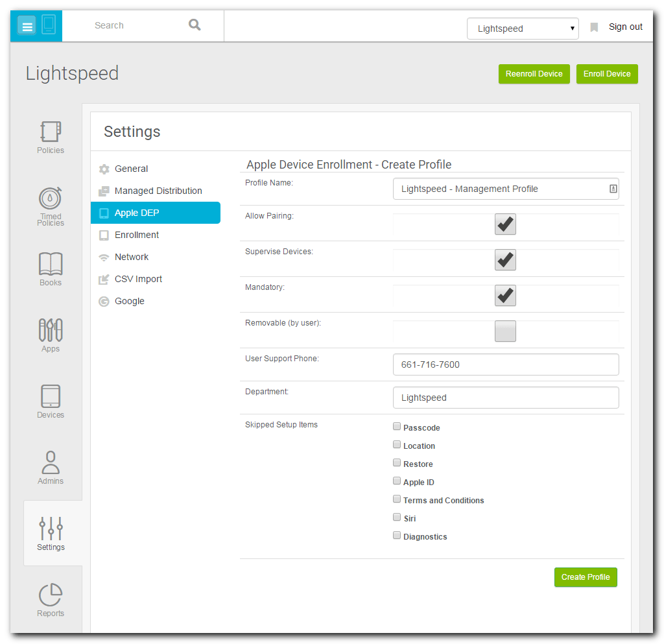The height and width of the screenshot is (644, 664).
Task: Click the Enroll Device button
Action: [607, 74]
